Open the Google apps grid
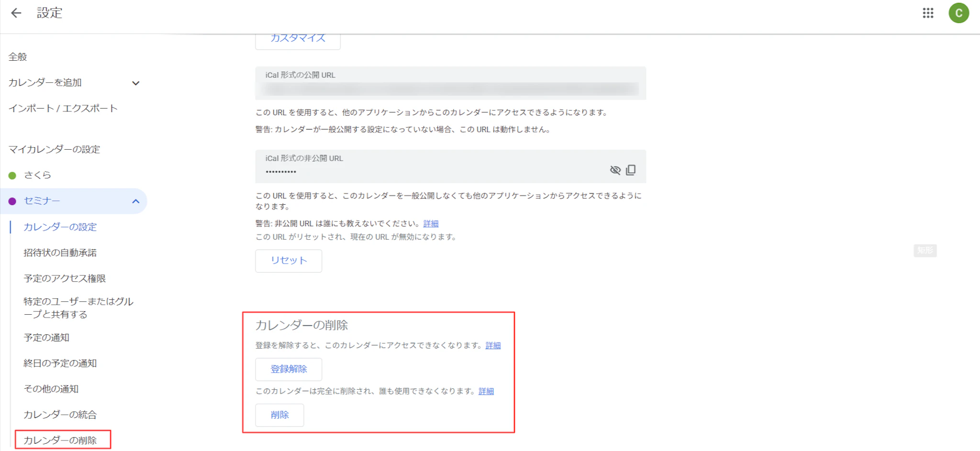 click(x=928, y=13)
